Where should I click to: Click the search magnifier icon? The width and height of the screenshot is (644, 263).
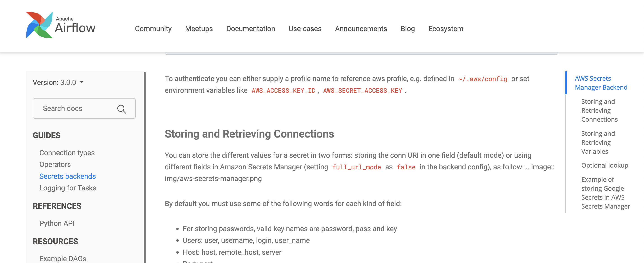tap(122, 109)
